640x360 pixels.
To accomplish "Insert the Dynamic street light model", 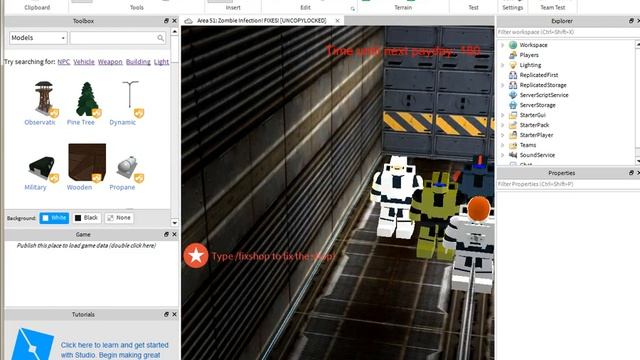I will tap(130, 98).
